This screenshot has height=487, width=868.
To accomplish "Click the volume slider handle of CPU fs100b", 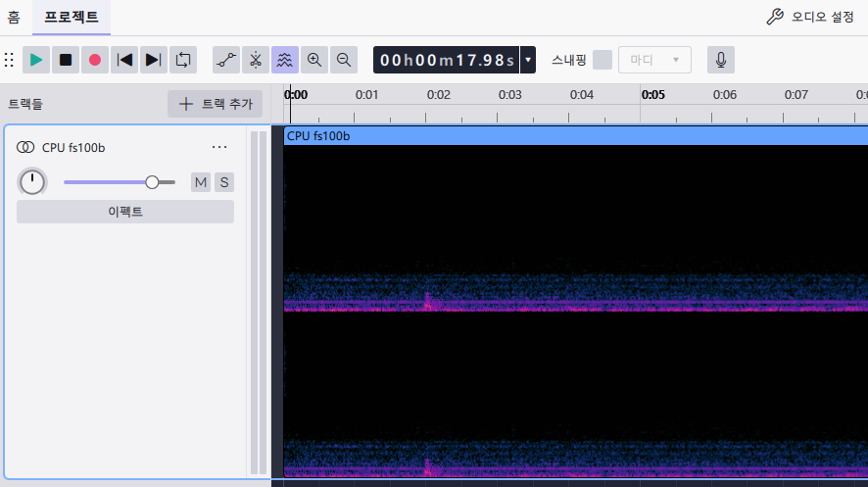I will [152, 182].
